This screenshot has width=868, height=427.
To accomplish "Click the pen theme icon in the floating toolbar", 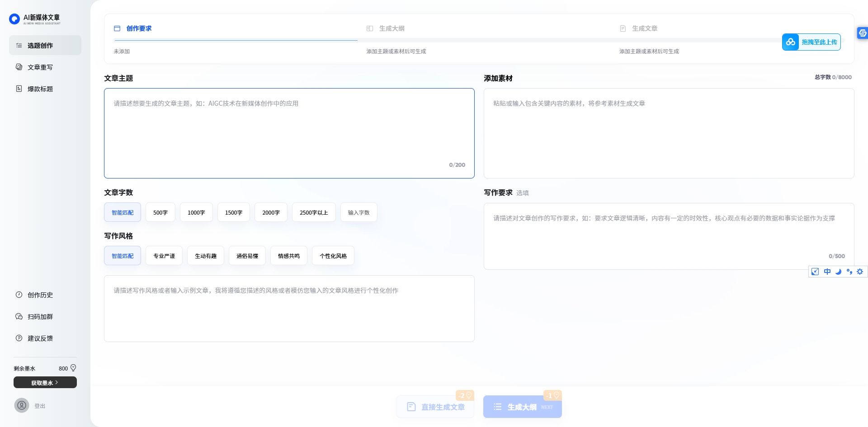I will click(815, 272).
